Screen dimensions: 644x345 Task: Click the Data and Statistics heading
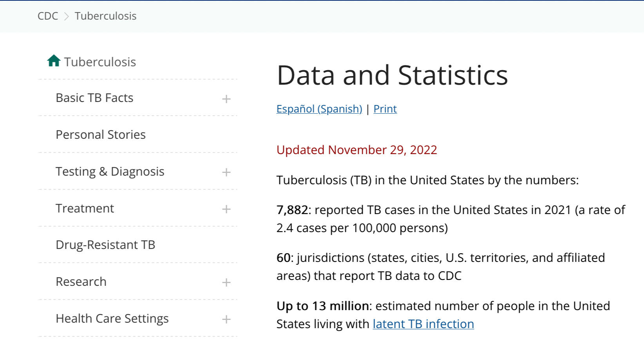[x=392, y=75]
